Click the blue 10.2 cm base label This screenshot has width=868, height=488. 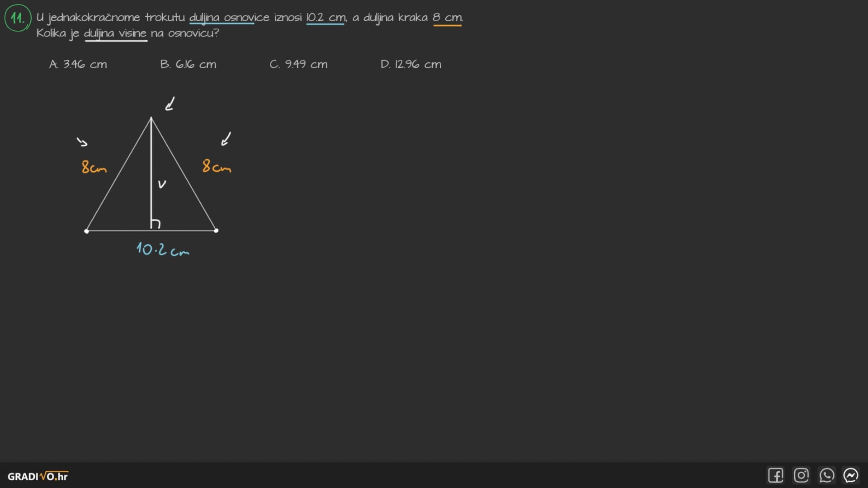[x=162, y=249]
